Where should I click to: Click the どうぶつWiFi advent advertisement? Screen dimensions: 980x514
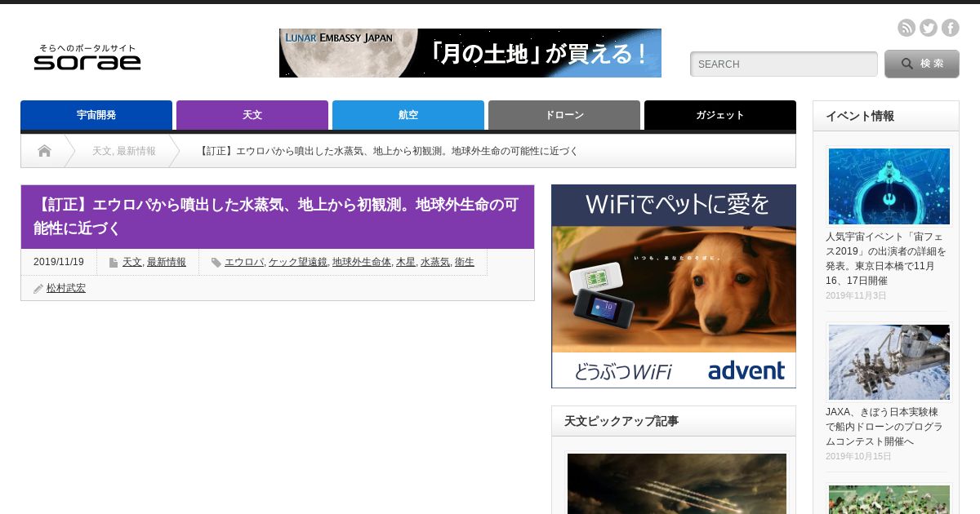coord(674,286)
